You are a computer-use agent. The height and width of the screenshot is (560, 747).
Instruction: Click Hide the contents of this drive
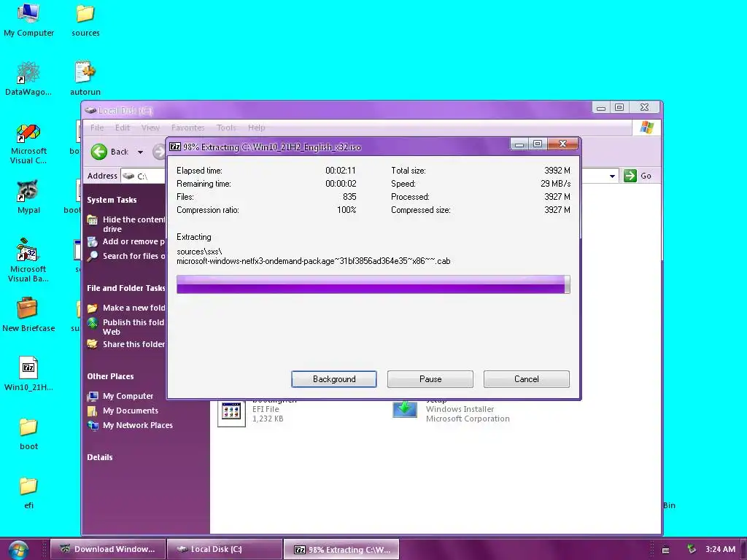coord(126,225)
